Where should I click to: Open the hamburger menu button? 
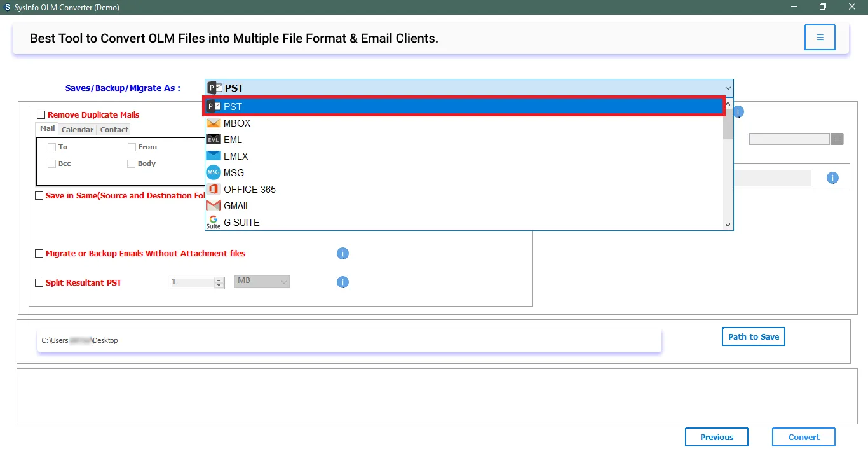pyautogui.click(x=820, y=38)
